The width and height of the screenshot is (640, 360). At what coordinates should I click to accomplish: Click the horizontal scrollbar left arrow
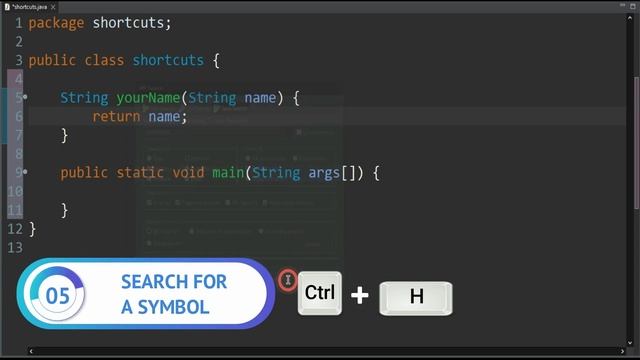pyautogui.click(x=31, y=351)
